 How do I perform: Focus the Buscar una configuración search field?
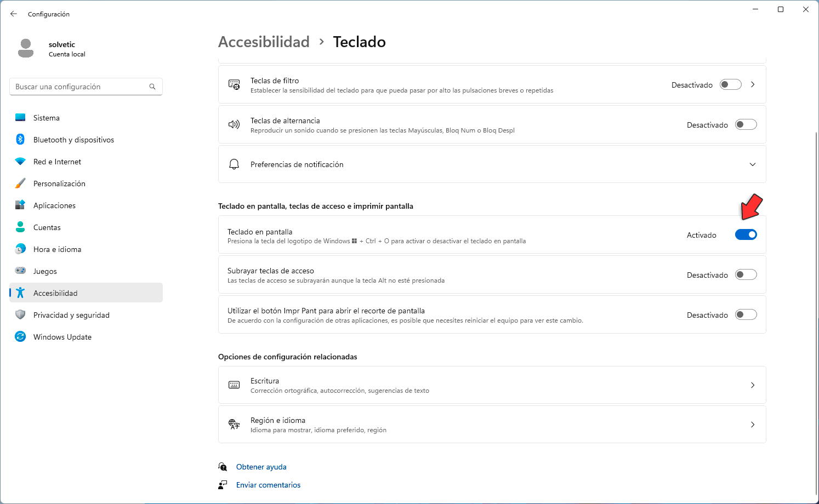click(x=79, y=87)
